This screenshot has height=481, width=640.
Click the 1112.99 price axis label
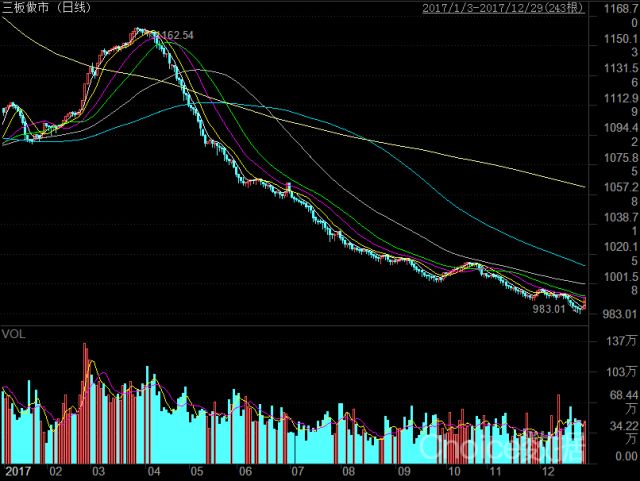click(x=620, y=105)
